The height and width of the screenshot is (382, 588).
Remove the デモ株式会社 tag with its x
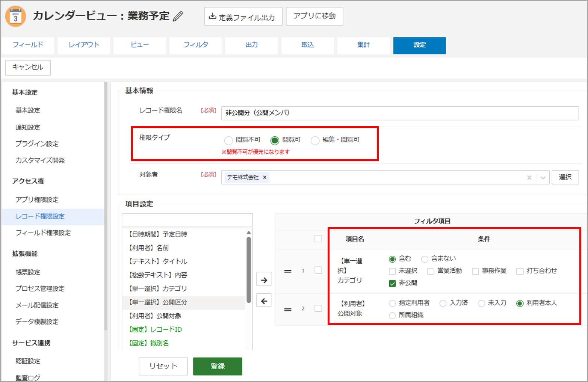(265, 177)
